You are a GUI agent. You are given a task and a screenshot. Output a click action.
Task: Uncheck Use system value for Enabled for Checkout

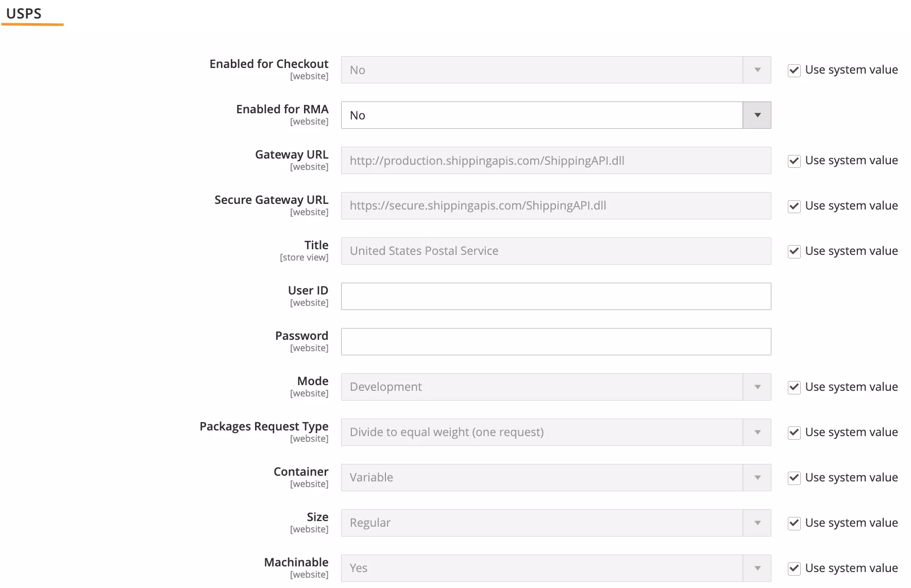point(794,71)
